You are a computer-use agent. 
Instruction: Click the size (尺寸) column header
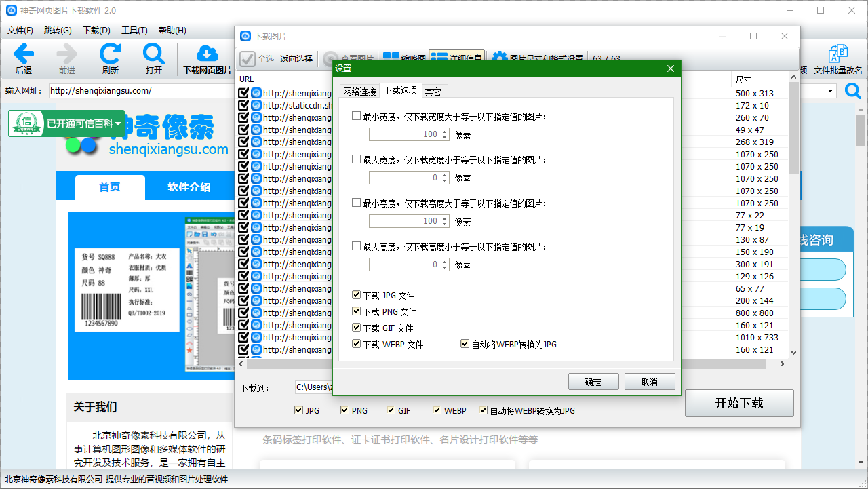[744, 79]
